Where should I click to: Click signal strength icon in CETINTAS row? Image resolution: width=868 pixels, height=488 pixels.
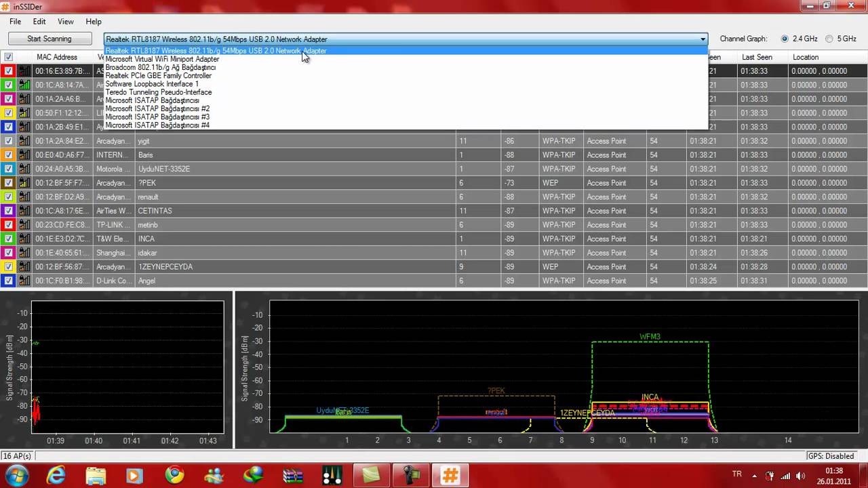tap(24, 211)
